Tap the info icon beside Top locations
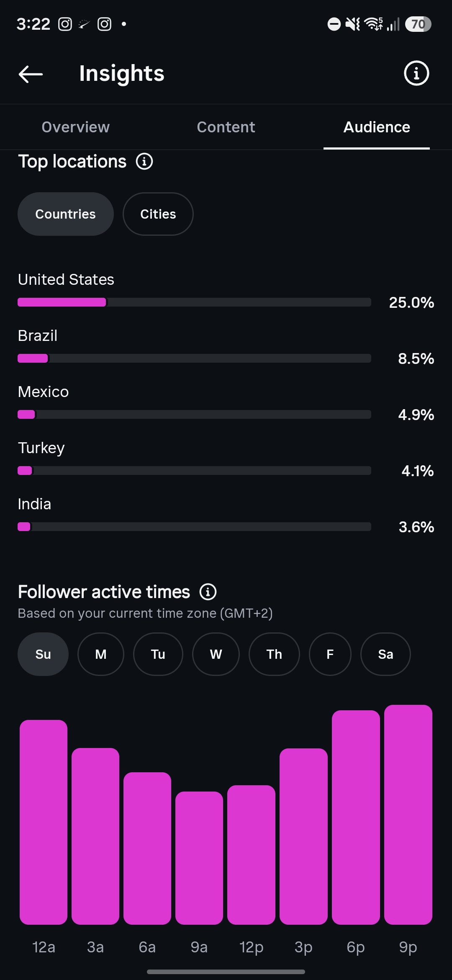Image resolution: width=452 pixels, height=980 pixels. tap(144, 161)
